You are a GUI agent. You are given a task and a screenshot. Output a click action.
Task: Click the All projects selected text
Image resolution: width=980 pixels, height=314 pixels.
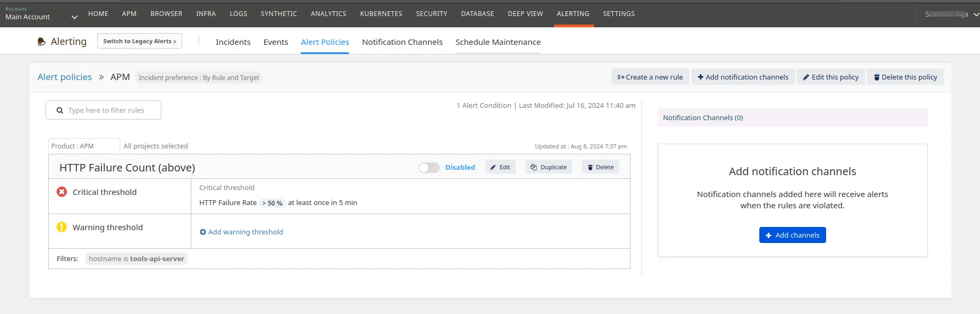coord(155,146)
